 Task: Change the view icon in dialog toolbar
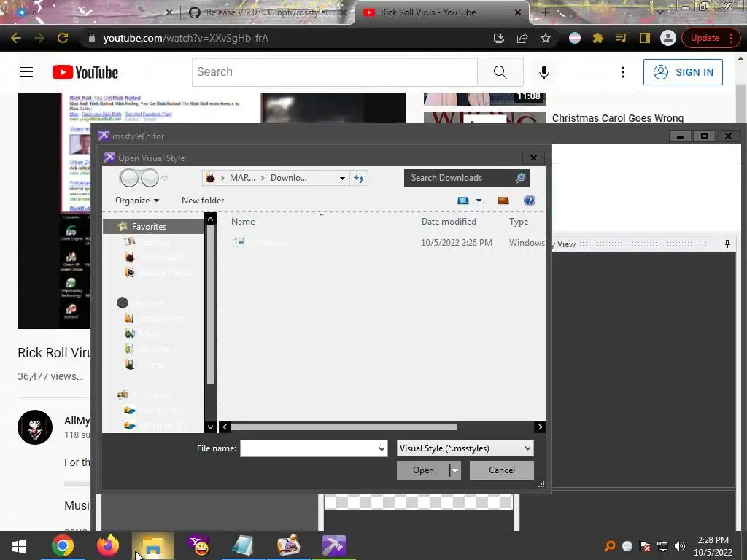pos(463,201)
